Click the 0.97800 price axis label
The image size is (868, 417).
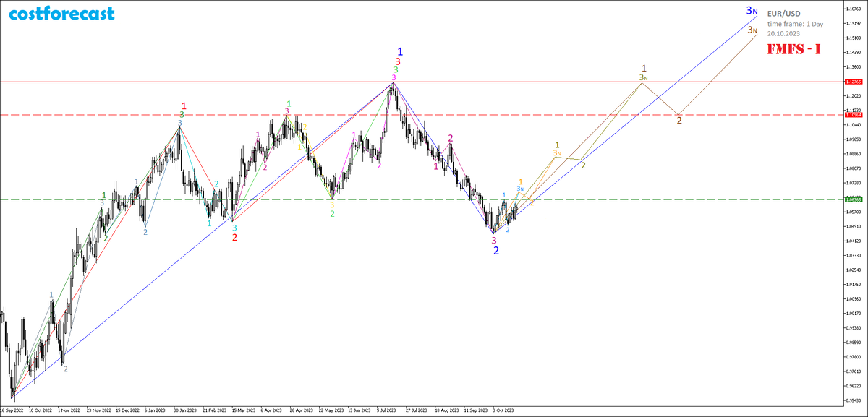(x=854, y=356)
